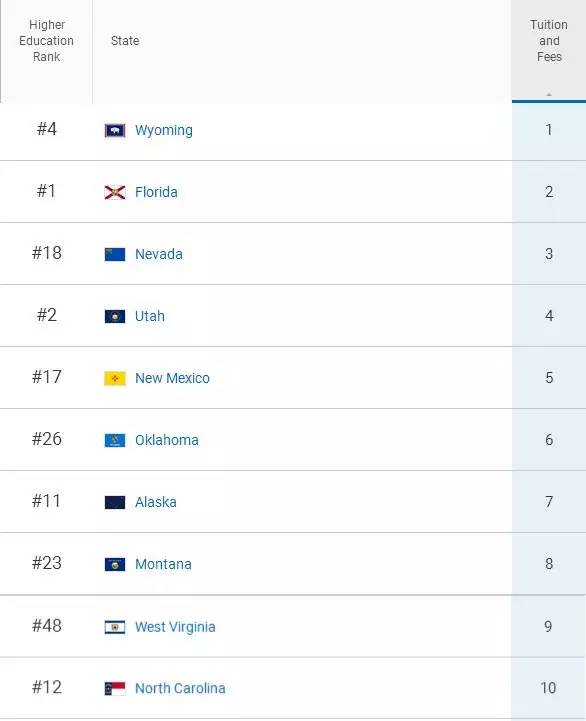Open the New Mexico link
Viewport: 586px width, 721px height.
pyautogui.click(x=172, y=378)
